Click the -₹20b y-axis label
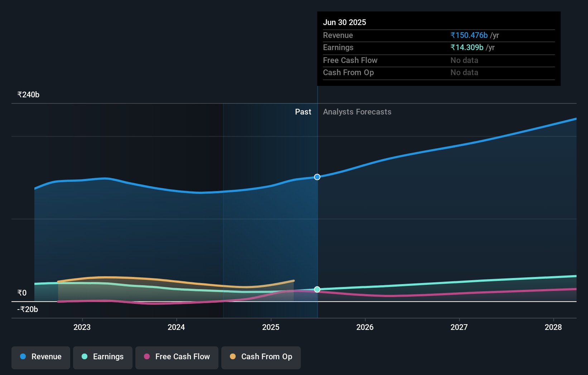 [x=28, y=310]
